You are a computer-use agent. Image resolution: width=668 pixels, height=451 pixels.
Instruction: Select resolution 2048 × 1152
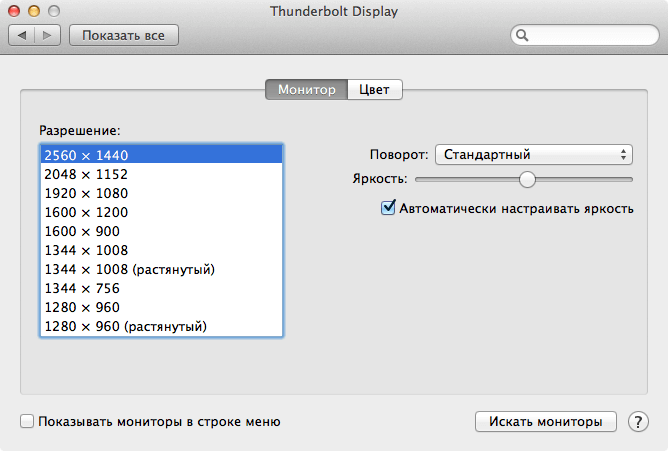point(161,174)
